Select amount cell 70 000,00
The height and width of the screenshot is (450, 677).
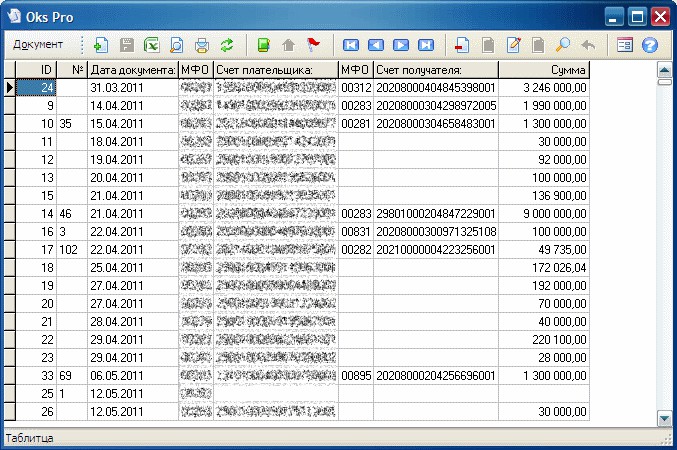point(544,304)
